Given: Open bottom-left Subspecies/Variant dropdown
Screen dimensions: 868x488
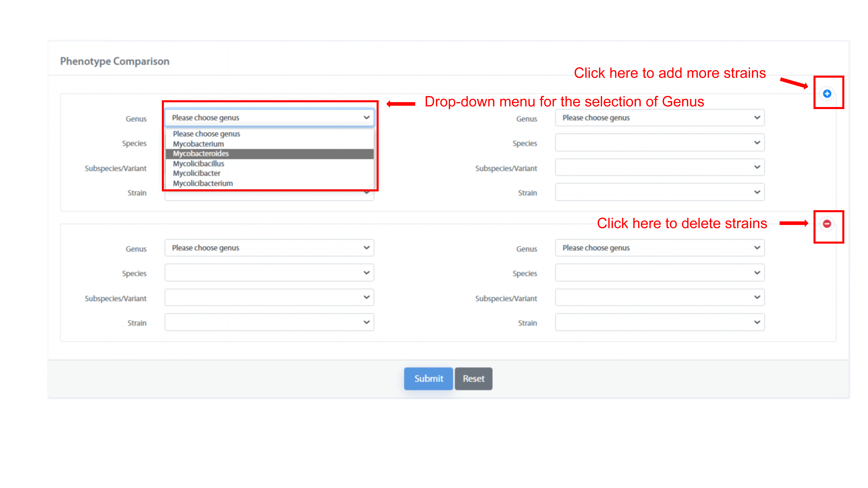Looking at the screenshot, I should (x=269, y=297).
